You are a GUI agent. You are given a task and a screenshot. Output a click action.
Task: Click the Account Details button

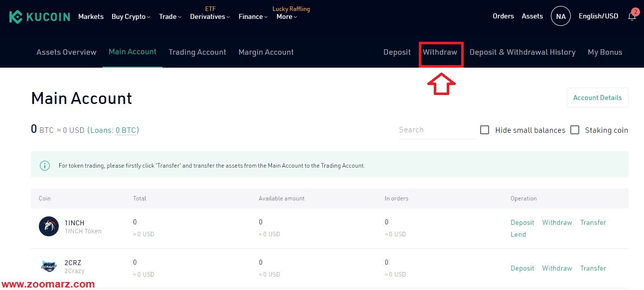point(597,97)
